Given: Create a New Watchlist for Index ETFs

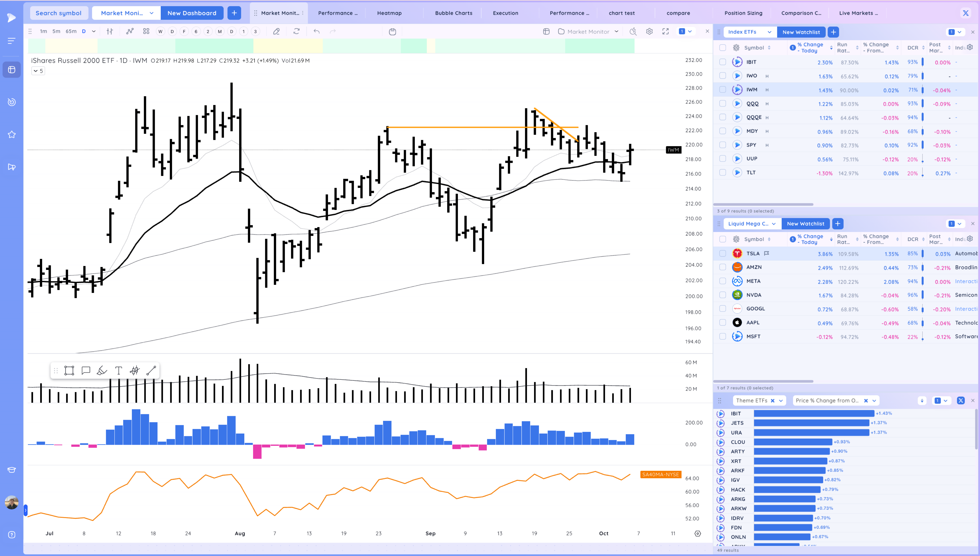Looking at the screenshot, I should (801, 32).
